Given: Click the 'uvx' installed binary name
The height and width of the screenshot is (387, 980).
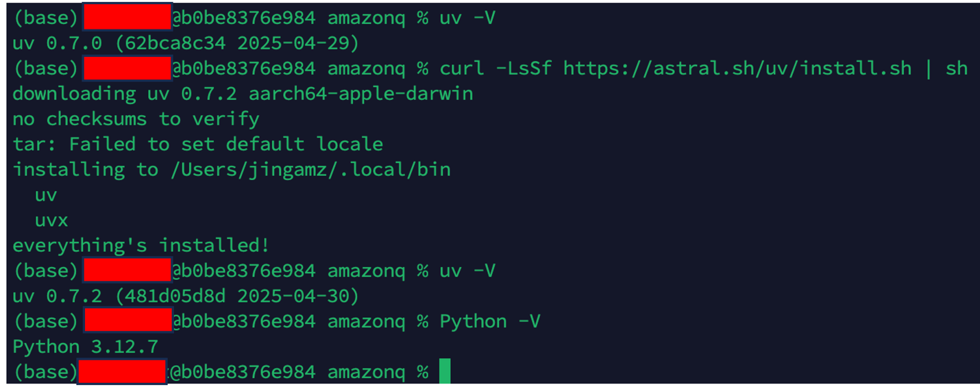Looking at the screenshot, I should (51, 221).
